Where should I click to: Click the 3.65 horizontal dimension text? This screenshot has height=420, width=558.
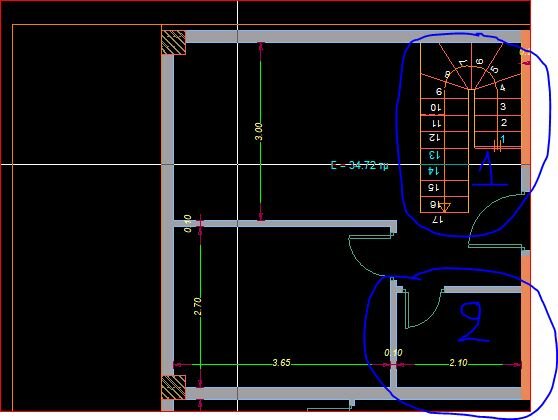(x=281, y=363)
